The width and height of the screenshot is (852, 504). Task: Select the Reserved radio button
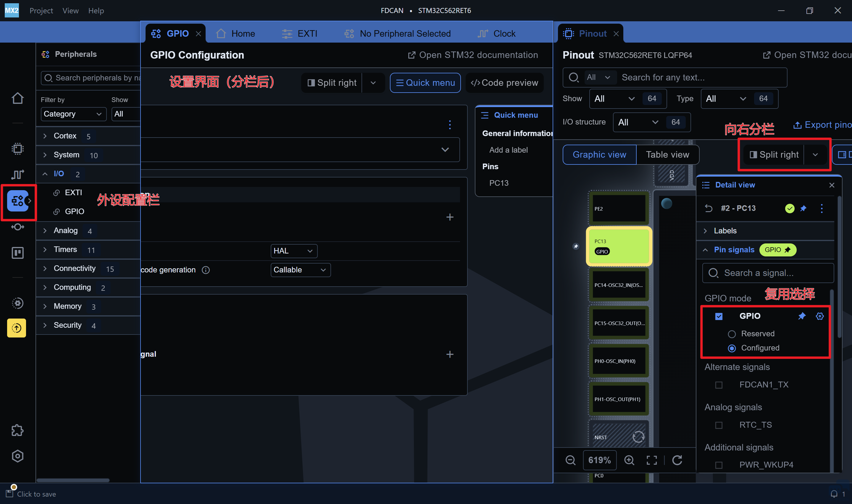point(732,334)
